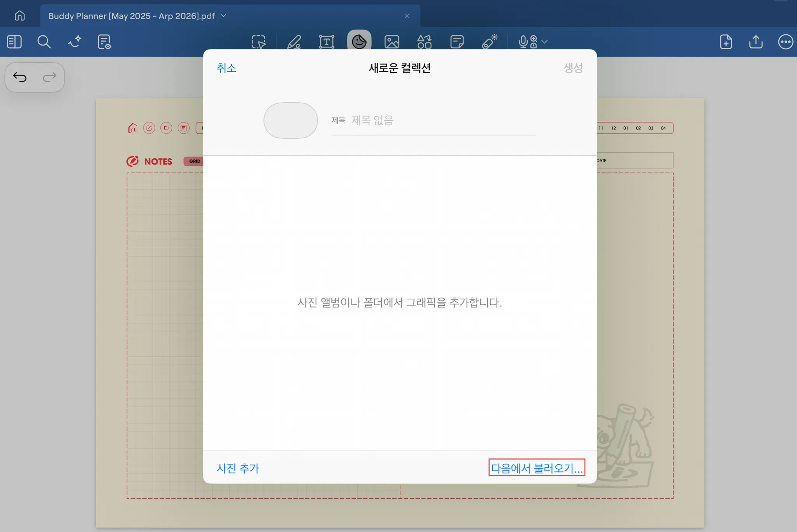The height and width of the screenshot is (532, 797).
Task: Click the search magnifier icon
Action: click(x=44, y=42)
